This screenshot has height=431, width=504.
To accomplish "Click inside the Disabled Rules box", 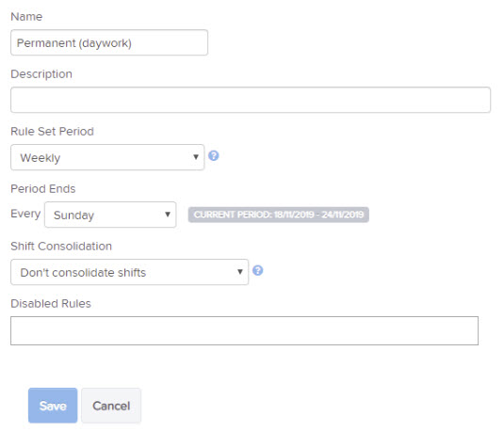I will coord(244,331).
